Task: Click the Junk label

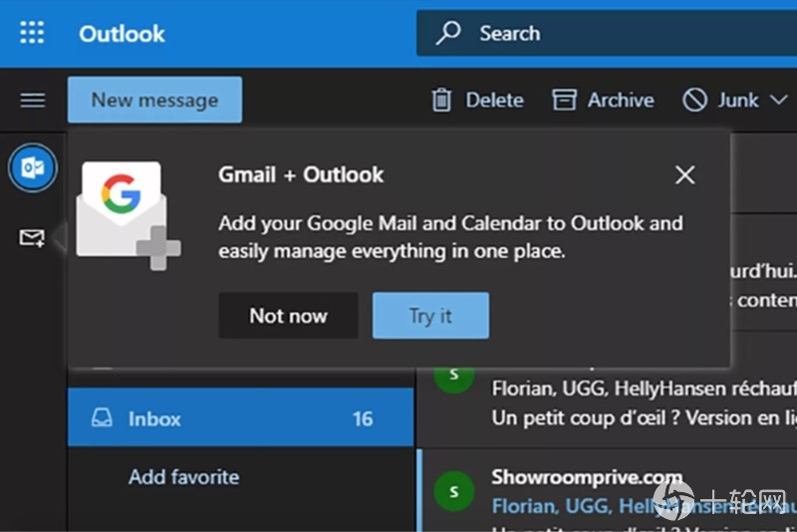Action: [738, 100]
